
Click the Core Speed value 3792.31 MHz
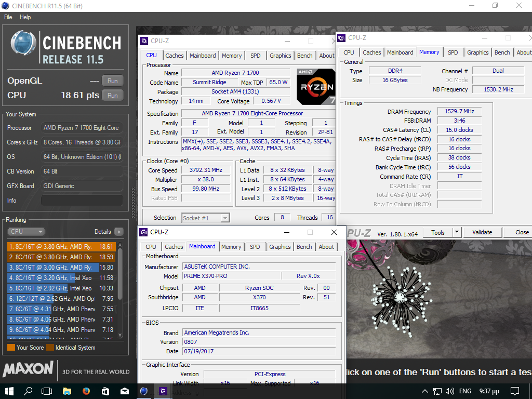point(206,170)
